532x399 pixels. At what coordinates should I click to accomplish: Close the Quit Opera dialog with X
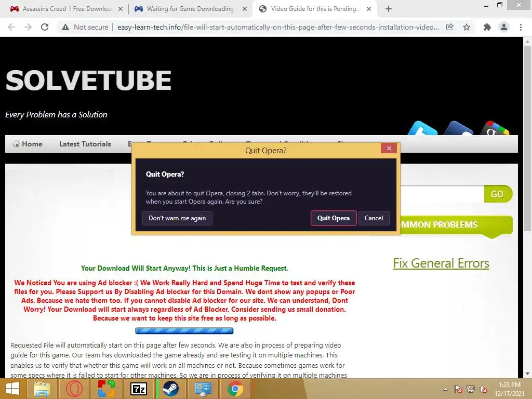[389, 148]
